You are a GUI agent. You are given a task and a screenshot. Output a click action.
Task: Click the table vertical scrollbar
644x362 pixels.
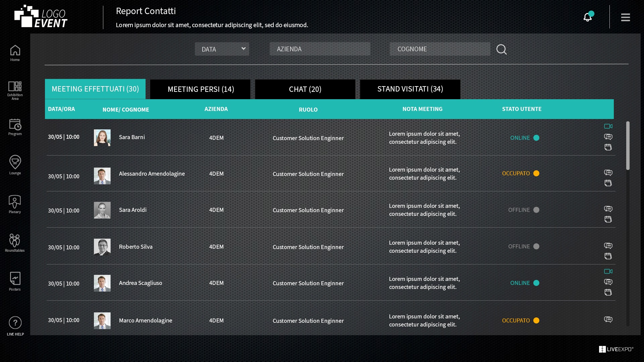tap(628, 145)
